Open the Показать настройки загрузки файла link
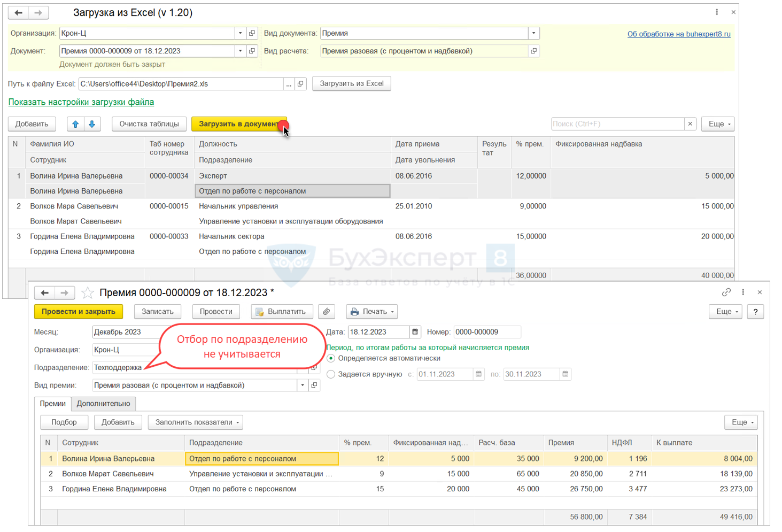 81,102
